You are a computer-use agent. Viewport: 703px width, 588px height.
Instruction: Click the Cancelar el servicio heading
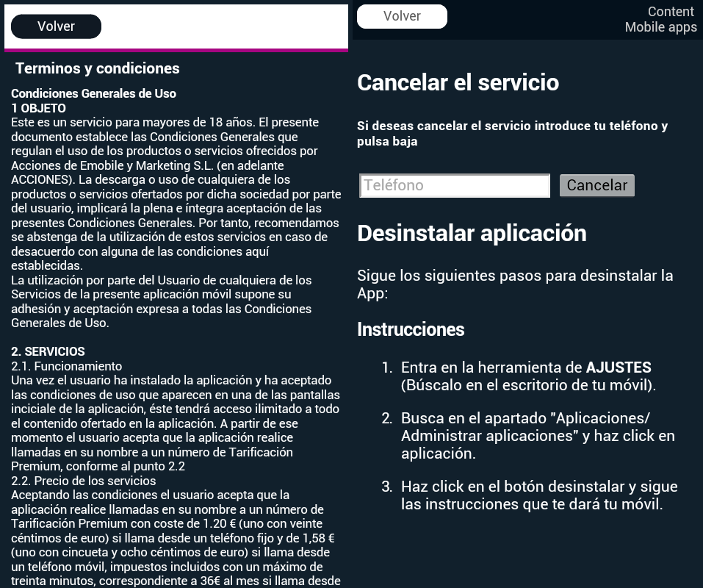pos(458,82)
